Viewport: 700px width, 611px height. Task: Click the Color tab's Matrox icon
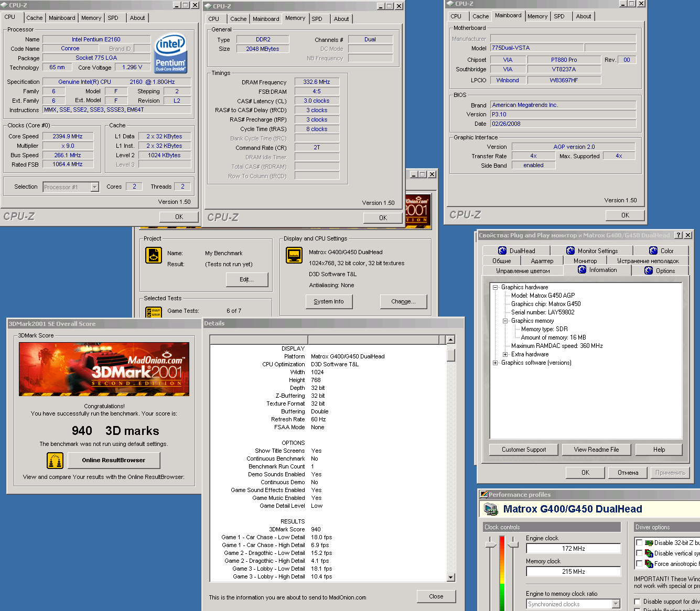point(653,251)
